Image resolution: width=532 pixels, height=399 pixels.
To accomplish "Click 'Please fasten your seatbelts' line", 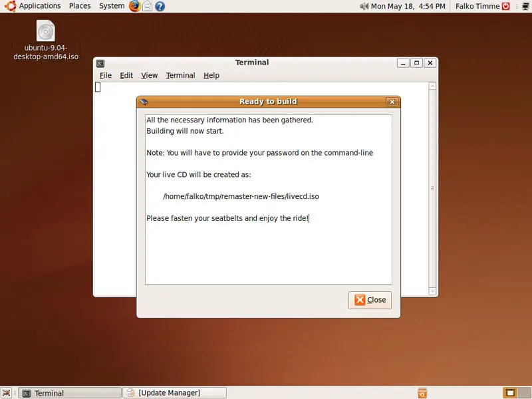I will coord(227,218).
